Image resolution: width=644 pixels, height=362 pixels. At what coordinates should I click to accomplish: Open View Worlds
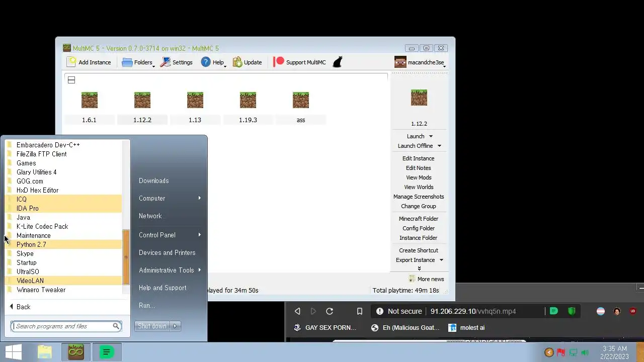pyautogui.click(x=419, y=187)
